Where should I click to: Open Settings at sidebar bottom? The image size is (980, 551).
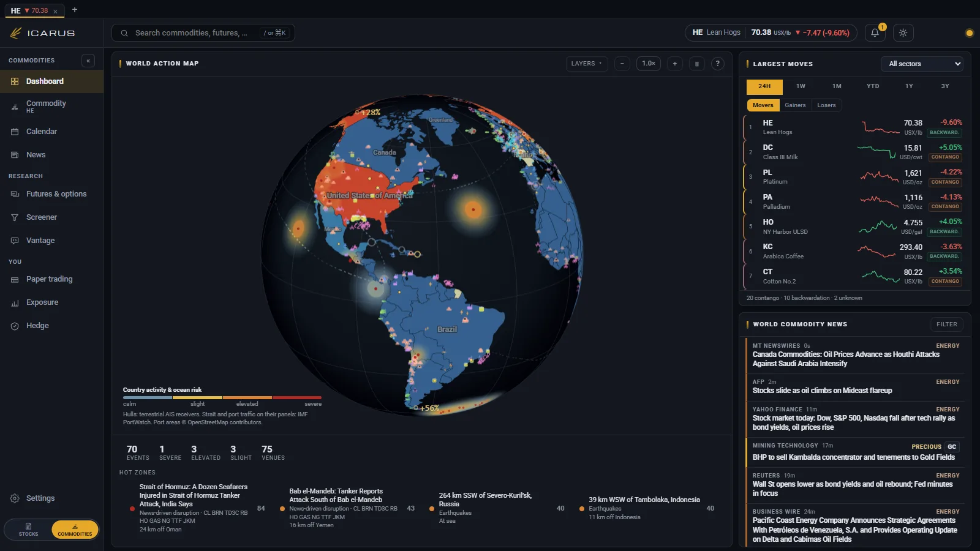point(52,498)
